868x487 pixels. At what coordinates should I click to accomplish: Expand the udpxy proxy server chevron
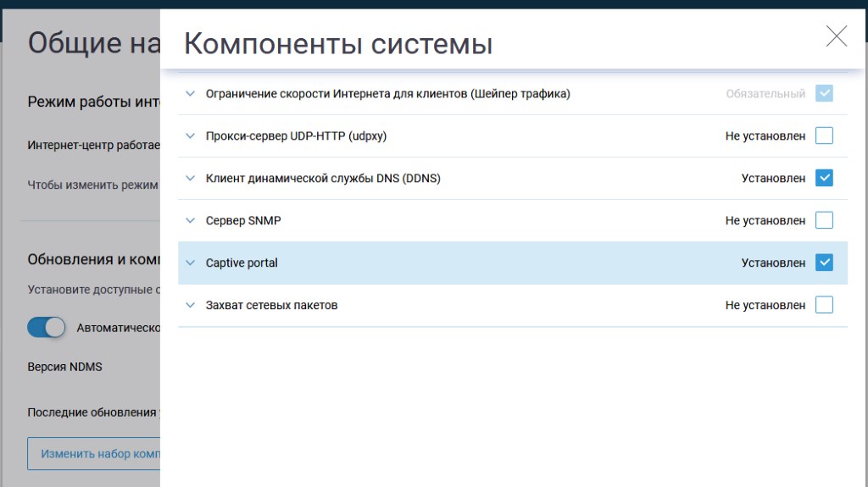[x=190, y=136]
